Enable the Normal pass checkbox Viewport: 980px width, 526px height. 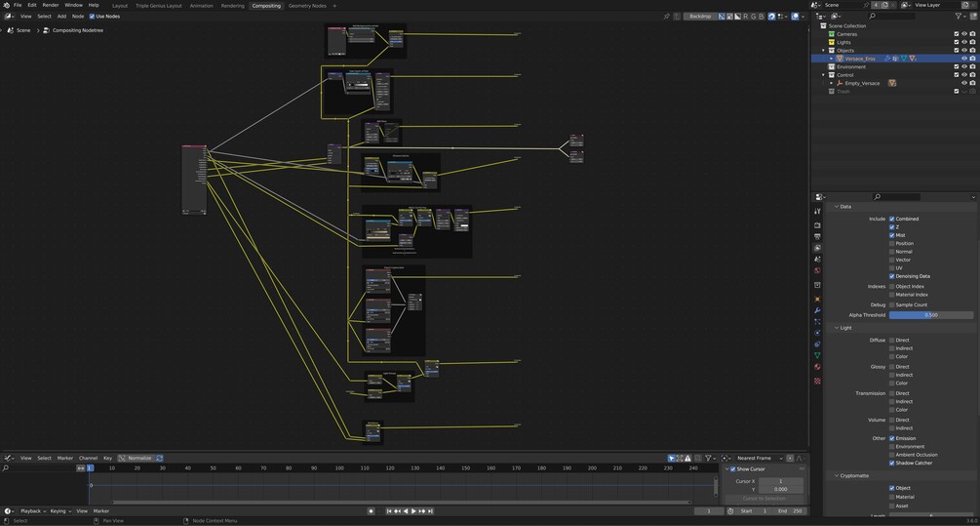click(892, 252)
